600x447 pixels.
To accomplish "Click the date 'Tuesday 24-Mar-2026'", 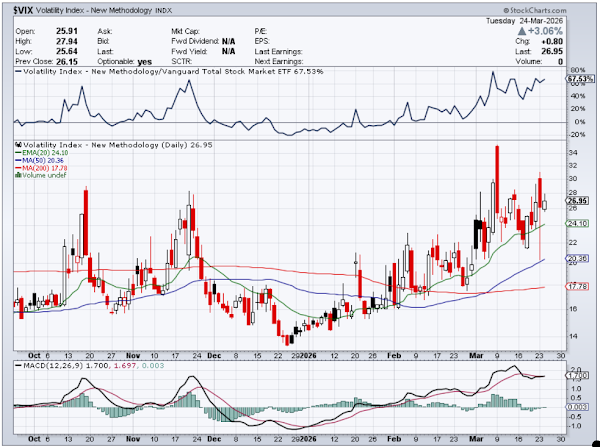I will (524, 21).
